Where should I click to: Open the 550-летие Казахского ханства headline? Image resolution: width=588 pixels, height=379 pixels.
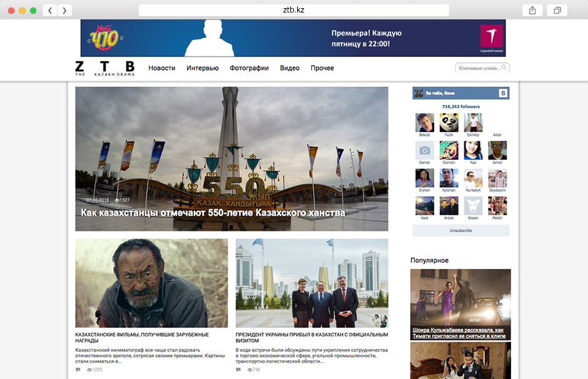tap(213, 213)
